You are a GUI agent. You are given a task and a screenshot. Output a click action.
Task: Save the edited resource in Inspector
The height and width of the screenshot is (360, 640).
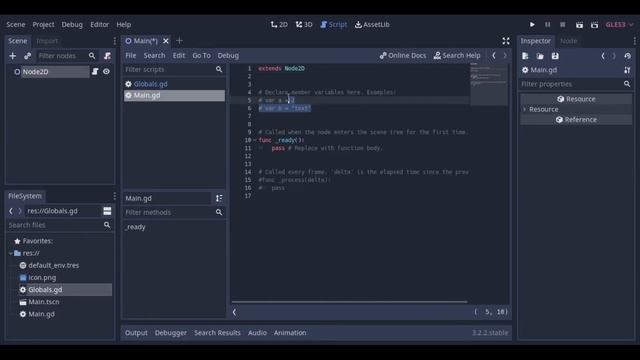555,56
